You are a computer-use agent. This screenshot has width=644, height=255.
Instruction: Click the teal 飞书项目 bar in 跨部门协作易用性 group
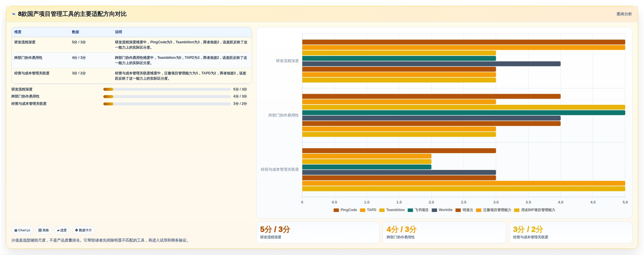(x=464, y=113)
